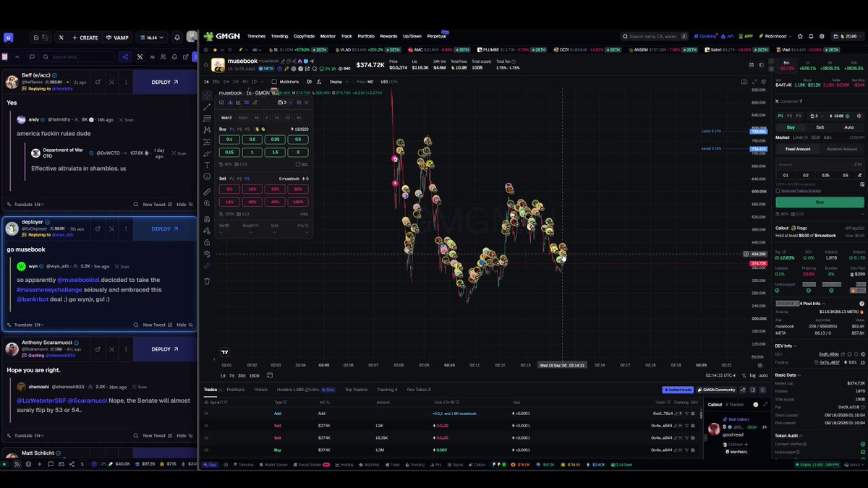Go to the CopyTrade page
The height and width of the screenshot is (488, 868).
click(304, 36)
